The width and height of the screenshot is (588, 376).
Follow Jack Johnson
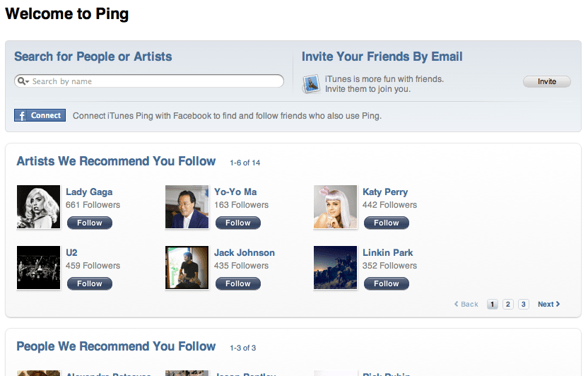coord(238,284)
